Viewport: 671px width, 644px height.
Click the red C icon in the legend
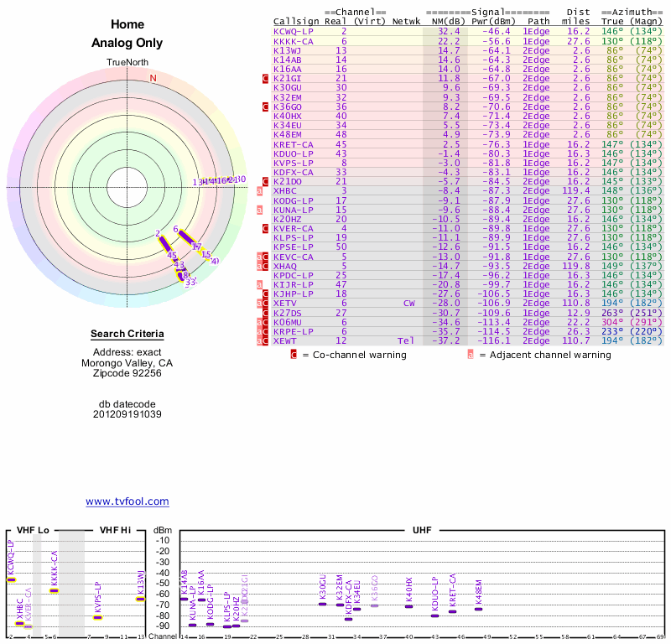point(294,355)
